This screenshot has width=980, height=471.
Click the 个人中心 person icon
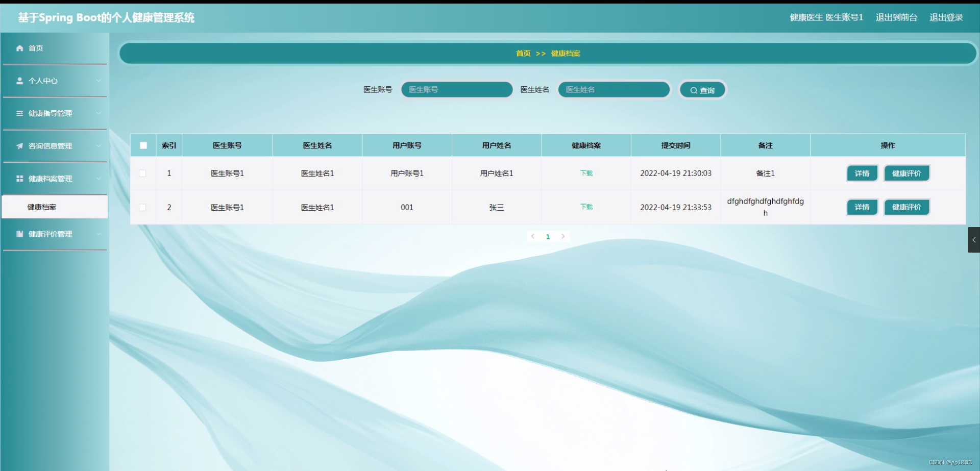19,81
